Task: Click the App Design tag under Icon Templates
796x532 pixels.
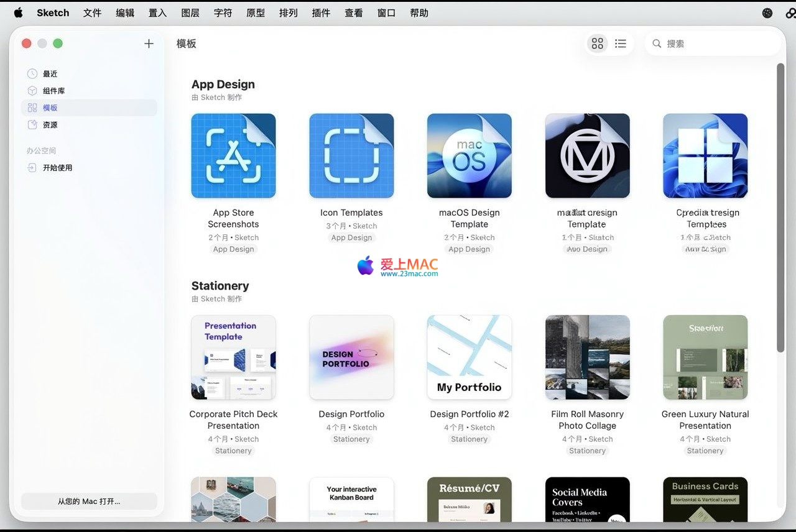Action: coord(351,237)
